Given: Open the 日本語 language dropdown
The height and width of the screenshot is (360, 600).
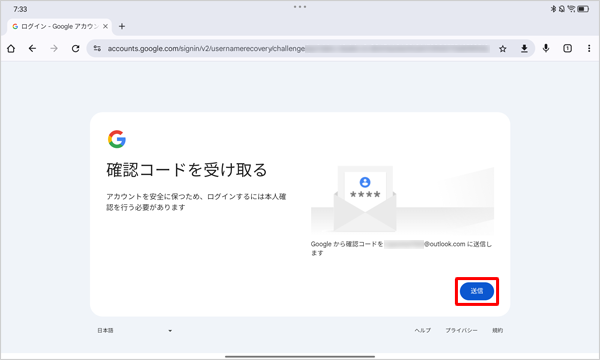Looking at the screenshot, I should tap(134, 331).
